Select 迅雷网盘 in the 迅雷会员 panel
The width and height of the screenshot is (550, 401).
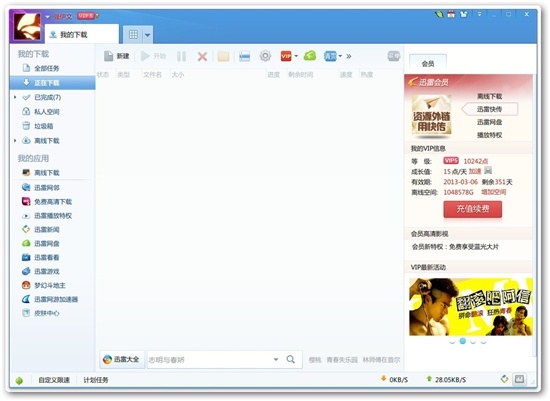point(489,122)
